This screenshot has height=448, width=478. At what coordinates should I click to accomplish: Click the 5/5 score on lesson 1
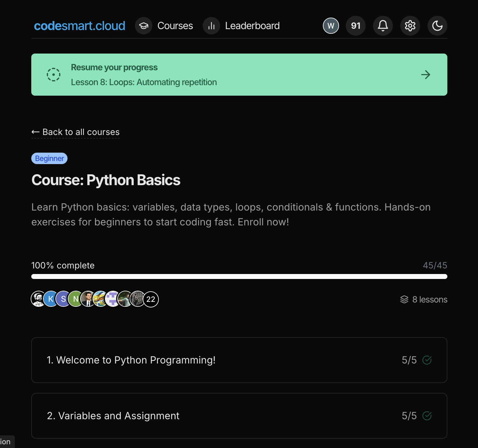click(x=409, y=360)
